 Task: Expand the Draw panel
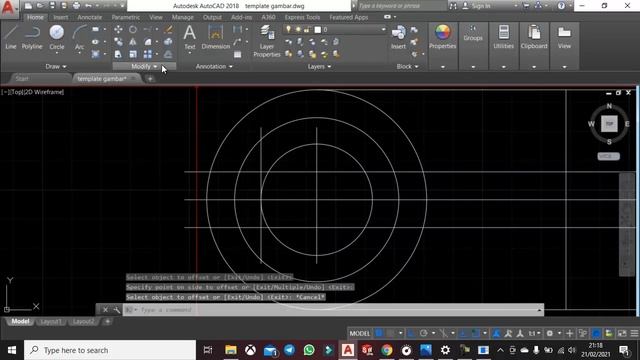[56, 66]
